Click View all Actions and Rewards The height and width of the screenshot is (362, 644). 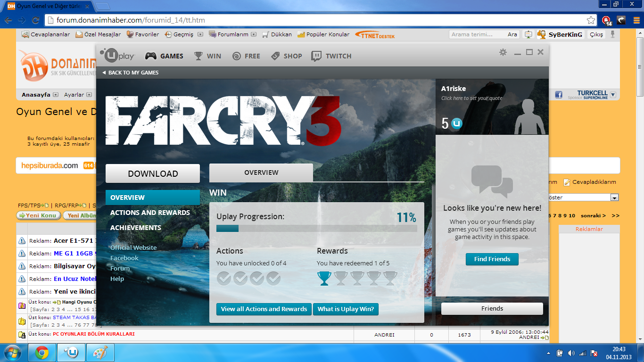(x=264, y=309)
